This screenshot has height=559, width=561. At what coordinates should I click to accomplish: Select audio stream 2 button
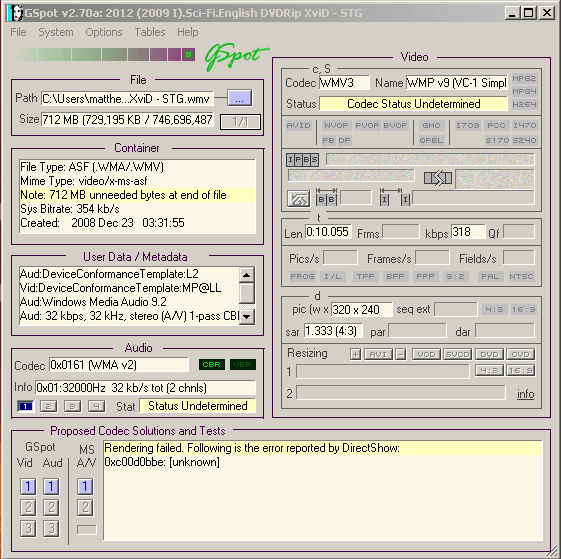(49, 406)
